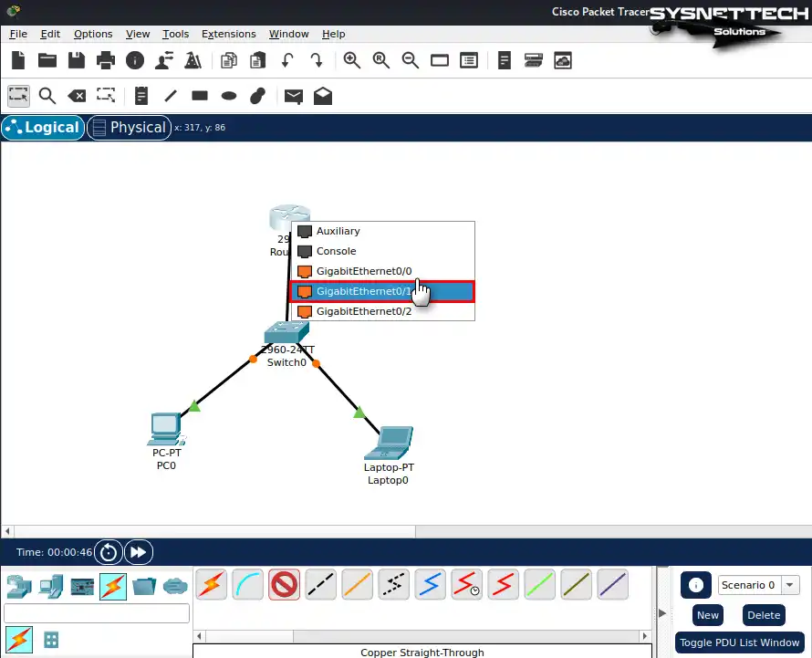Screen dimensions: 812x658
Task: Place a Note with the note icon
Action: click(141, 96)
